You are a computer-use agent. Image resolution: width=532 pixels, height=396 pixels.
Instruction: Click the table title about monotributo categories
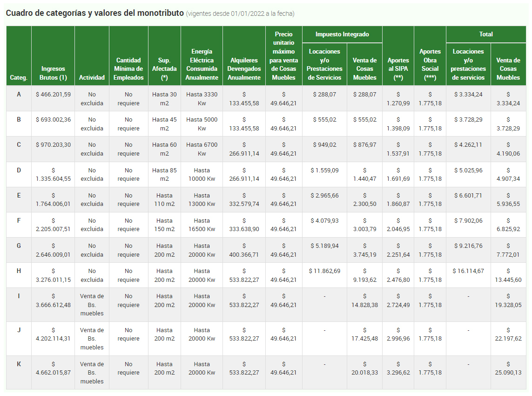coord(95,13)
